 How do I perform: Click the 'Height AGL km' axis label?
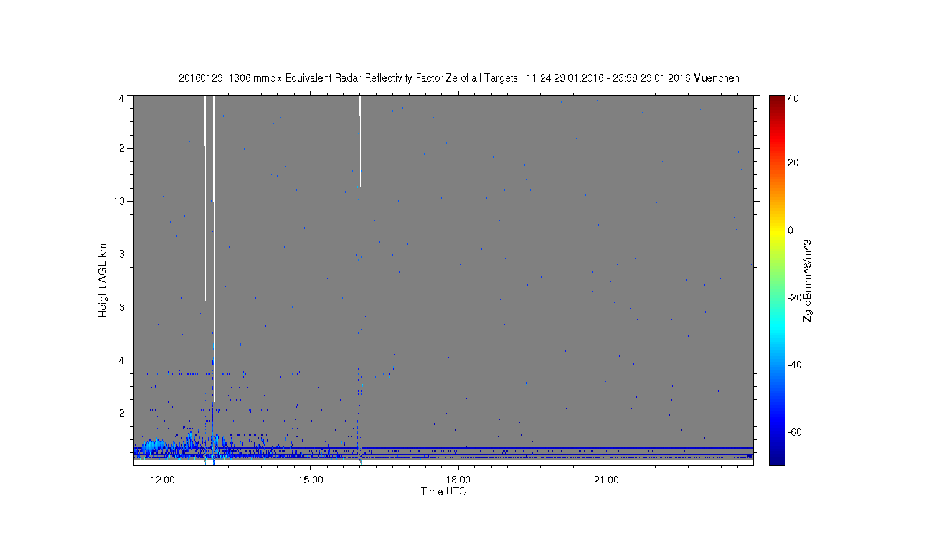103,280
